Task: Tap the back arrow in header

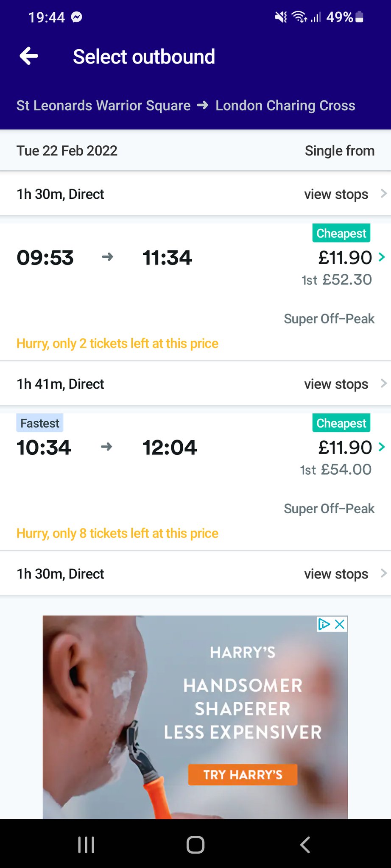Action: tap(29, 56)
